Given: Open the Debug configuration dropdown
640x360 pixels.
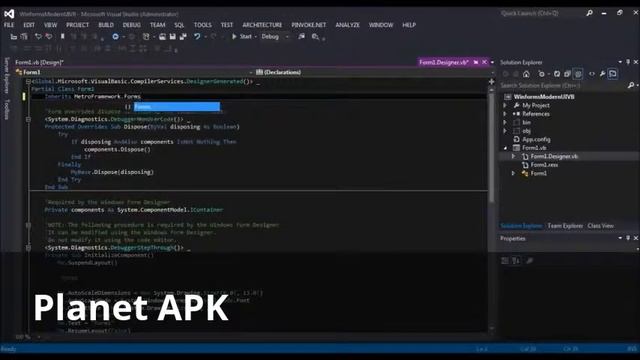Looking at the screenshot, I should tap(276, 37).
